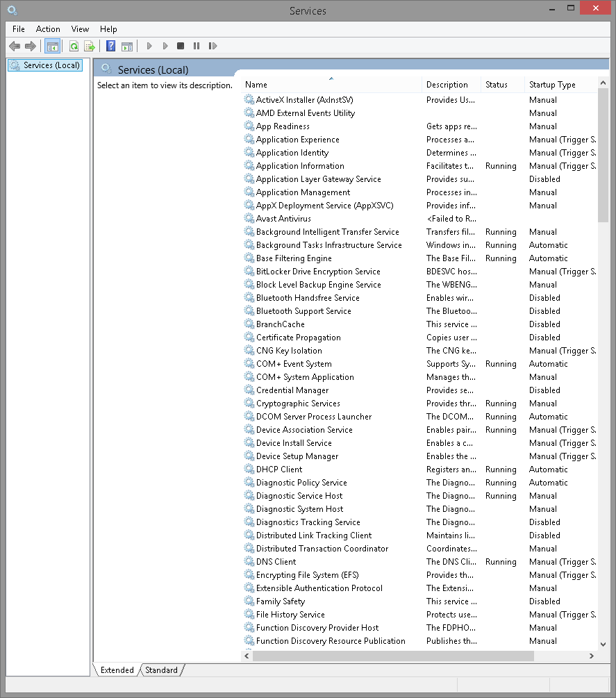Click gear icon beside Credential Manager

[249, 390]
